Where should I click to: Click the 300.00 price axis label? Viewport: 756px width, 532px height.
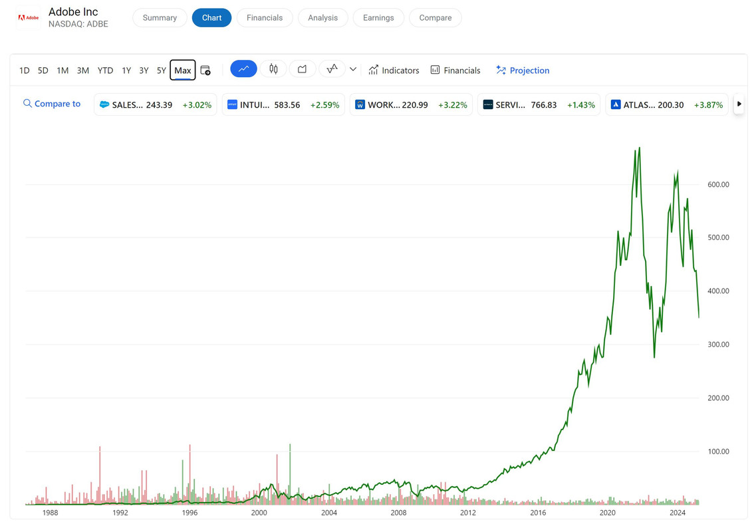click(718, 344)
